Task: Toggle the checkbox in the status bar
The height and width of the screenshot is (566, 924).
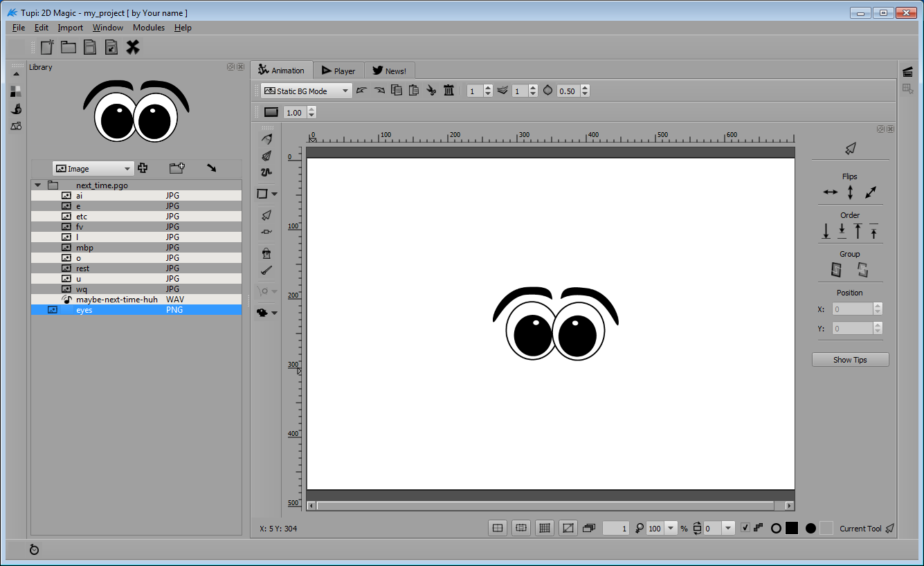Action: 745,528
